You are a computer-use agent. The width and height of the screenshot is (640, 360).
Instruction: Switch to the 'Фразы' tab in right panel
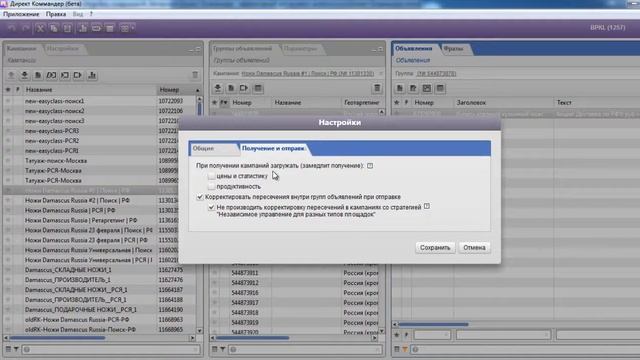453,49
